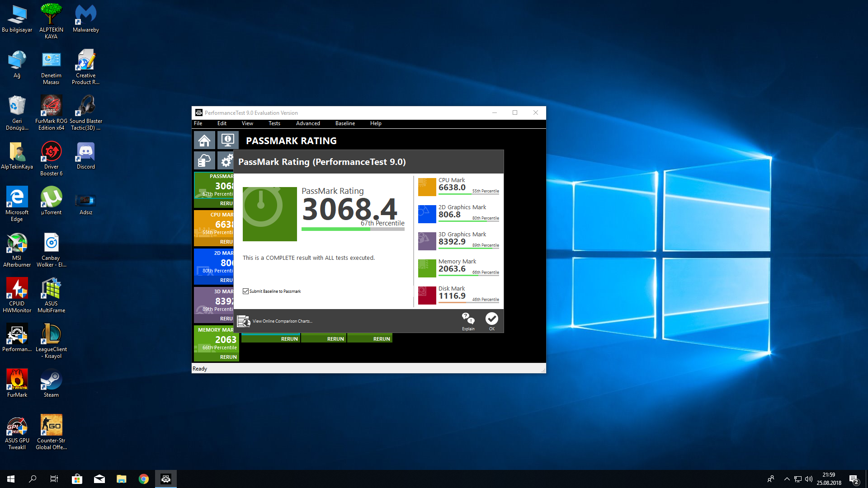Open the Tests menu

pyautogui.click(x=274, y=123)
